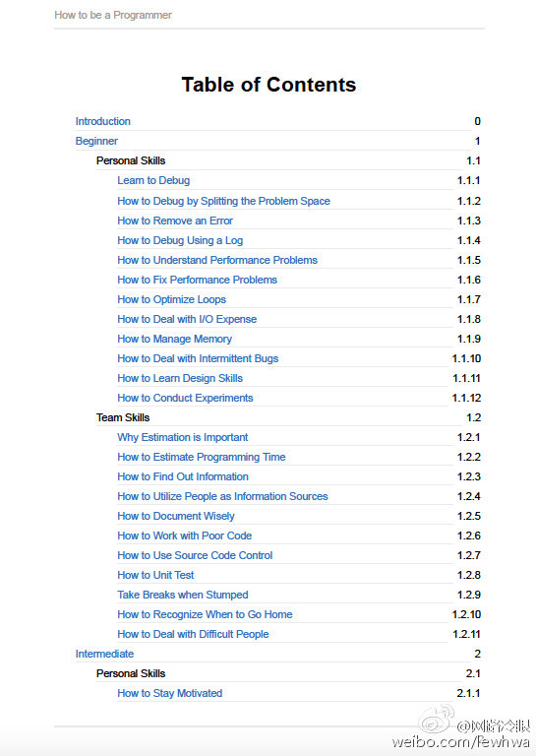Open the Introduction chapter link
Image resolution: width=536 pixels, height=756 pixels.
coord(102,121)
